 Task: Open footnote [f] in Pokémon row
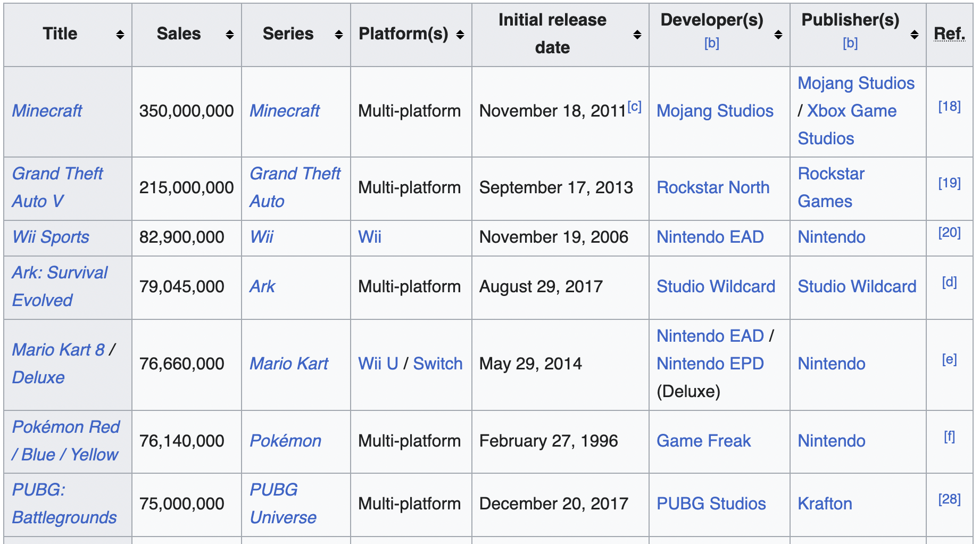coord(950,436)
